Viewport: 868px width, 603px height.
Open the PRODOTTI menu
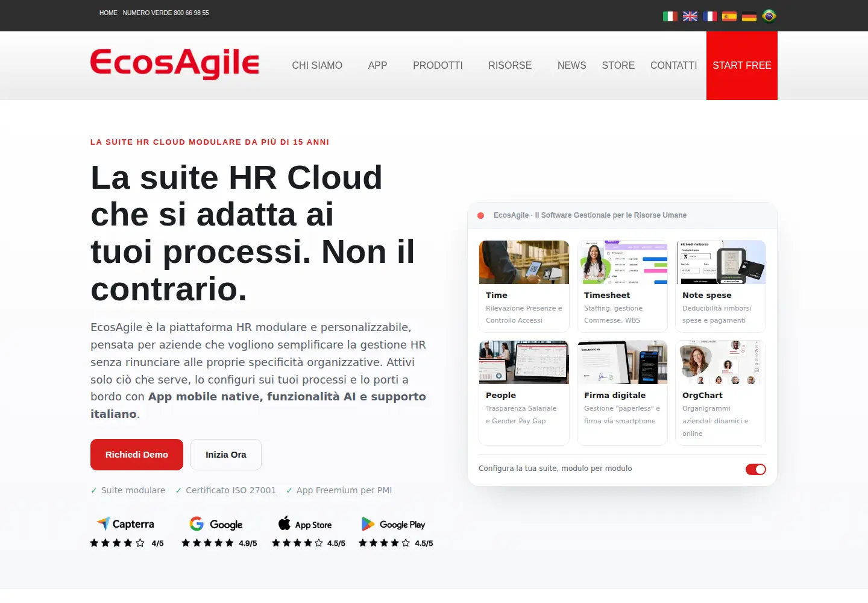coord(438,65)
